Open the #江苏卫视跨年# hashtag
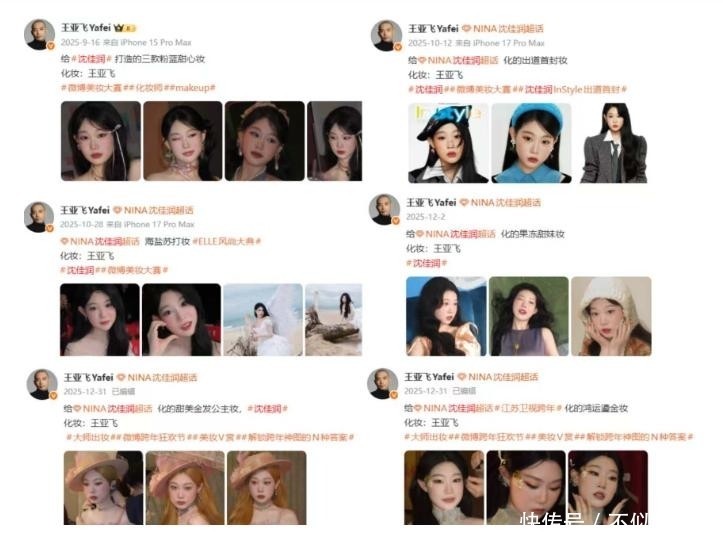Screen dimensions: 723x538 (527, 408)
